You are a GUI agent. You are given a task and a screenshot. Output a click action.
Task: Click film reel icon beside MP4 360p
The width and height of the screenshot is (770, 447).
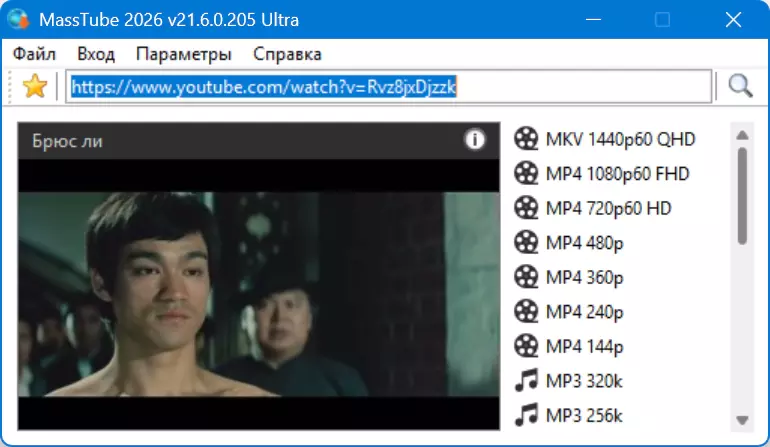526,277
